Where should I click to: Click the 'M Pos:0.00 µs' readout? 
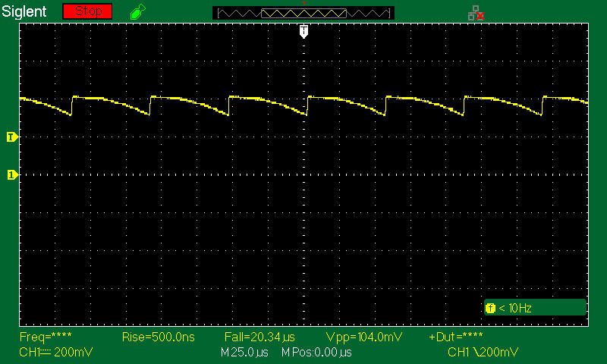click(x=316, y=353)
